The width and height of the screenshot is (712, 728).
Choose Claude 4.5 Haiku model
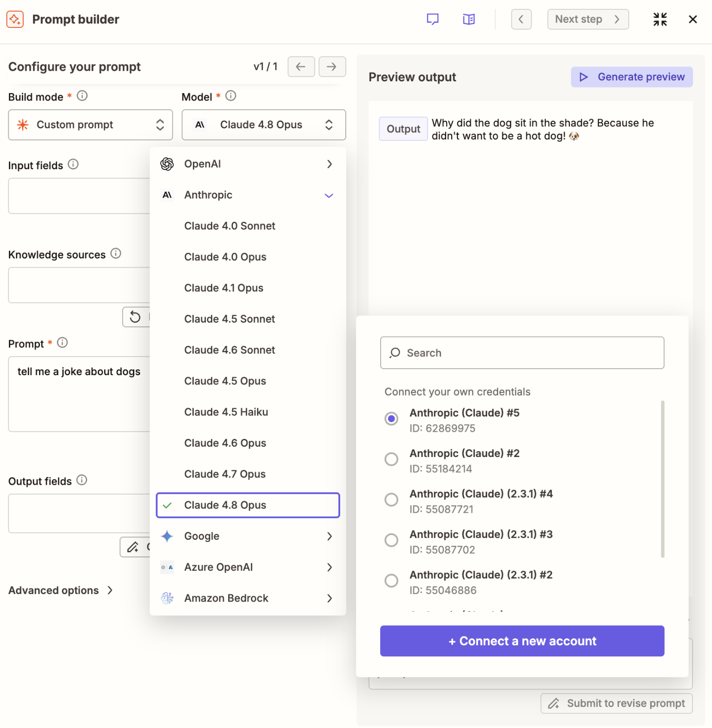[x=248, y=412]
